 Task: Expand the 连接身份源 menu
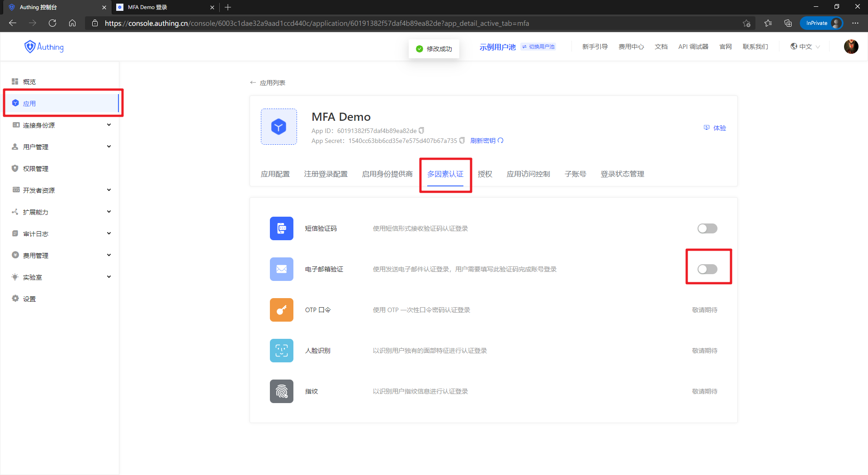109,125
